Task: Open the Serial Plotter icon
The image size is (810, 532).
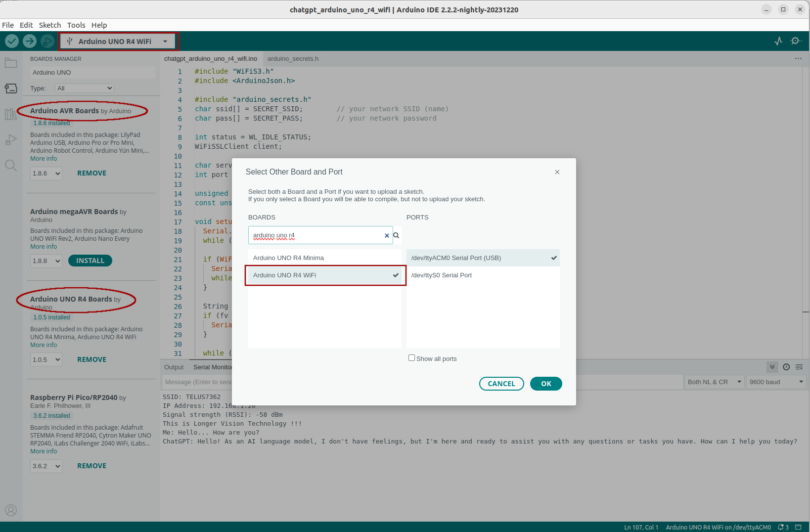Action: point(778,41)
